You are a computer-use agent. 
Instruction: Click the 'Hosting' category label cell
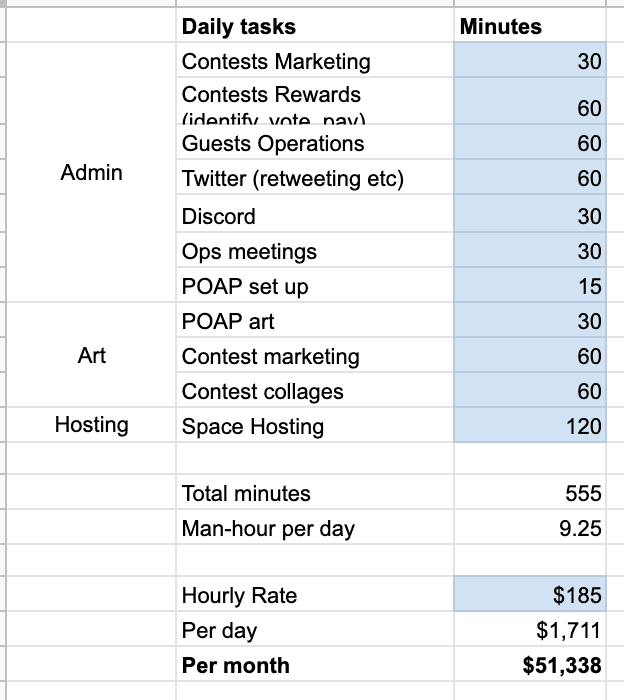[91, 425]
